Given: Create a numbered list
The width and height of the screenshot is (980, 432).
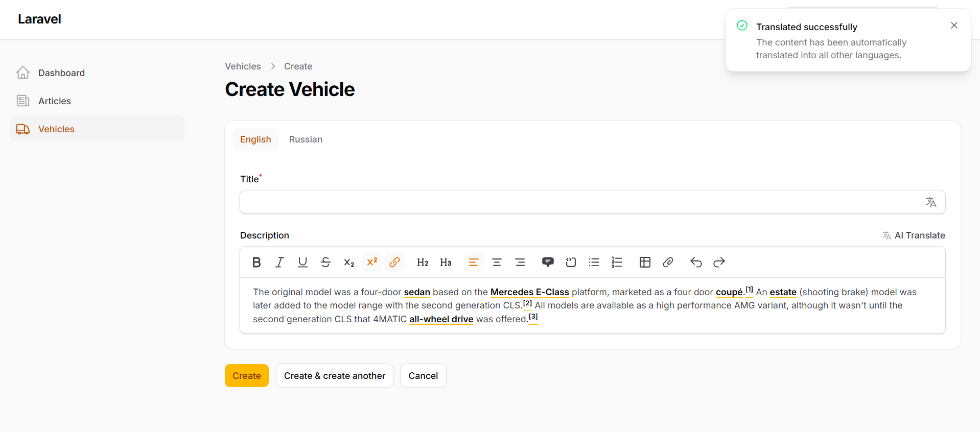Looking at the screenshot, I should tap(617, 262).
